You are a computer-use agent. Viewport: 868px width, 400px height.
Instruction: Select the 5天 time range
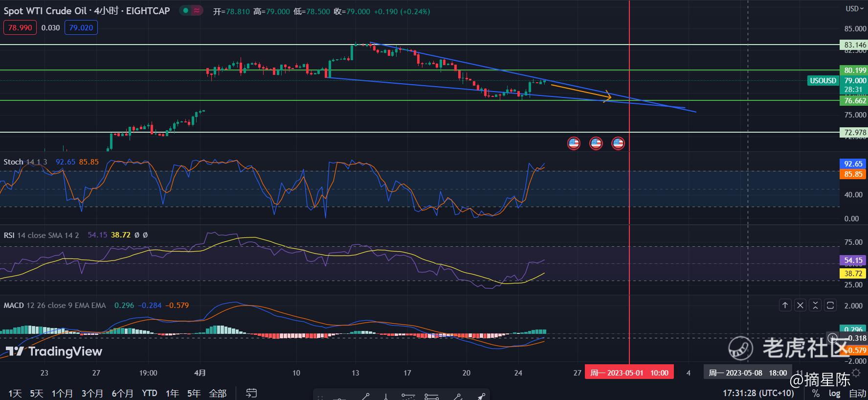[37, 394]
